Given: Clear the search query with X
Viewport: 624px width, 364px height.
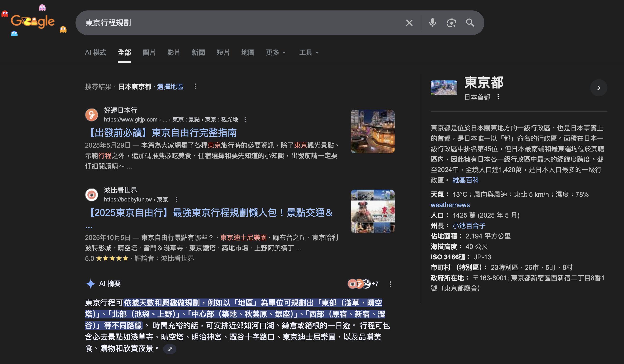Looking at the screenshot, I should (x=409, y=23).
